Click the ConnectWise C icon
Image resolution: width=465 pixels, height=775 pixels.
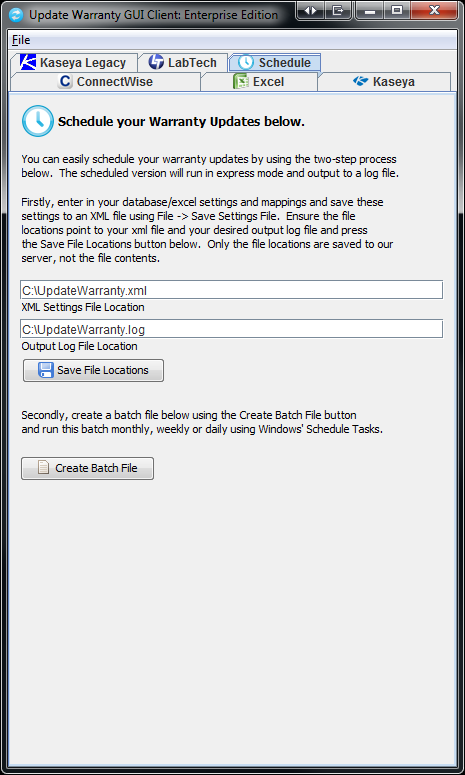(65, 82)
